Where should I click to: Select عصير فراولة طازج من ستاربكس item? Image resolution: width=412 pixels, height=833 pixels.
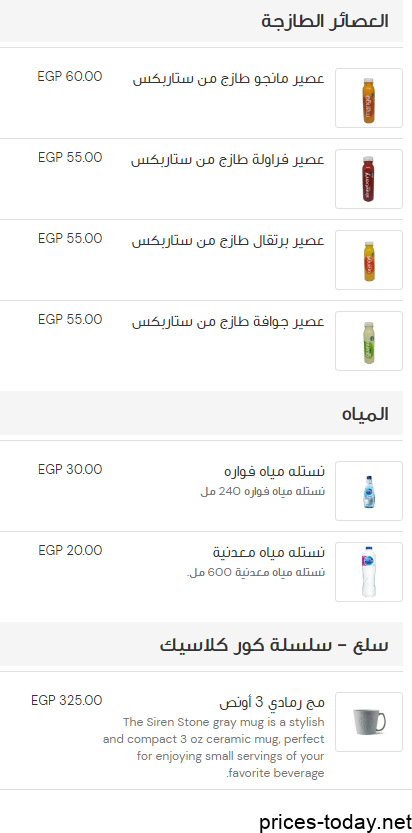coord(228,159)
